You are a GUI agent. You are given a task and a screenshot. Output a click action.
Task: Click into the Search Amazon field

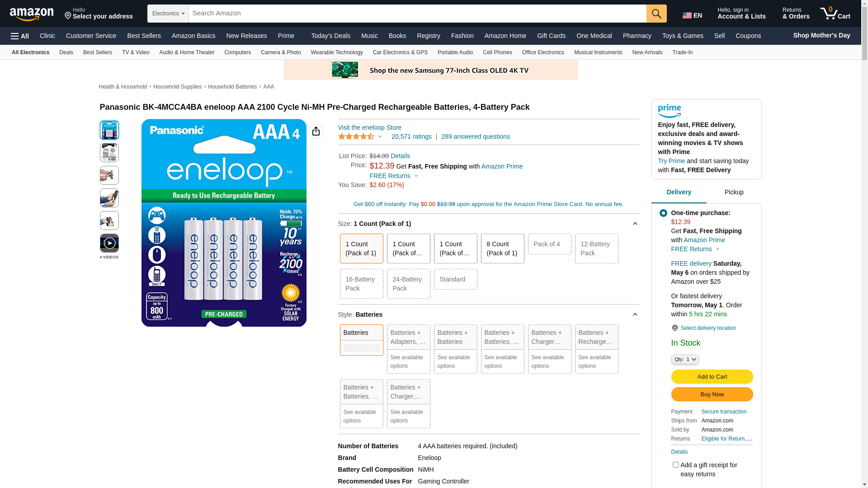417,14
